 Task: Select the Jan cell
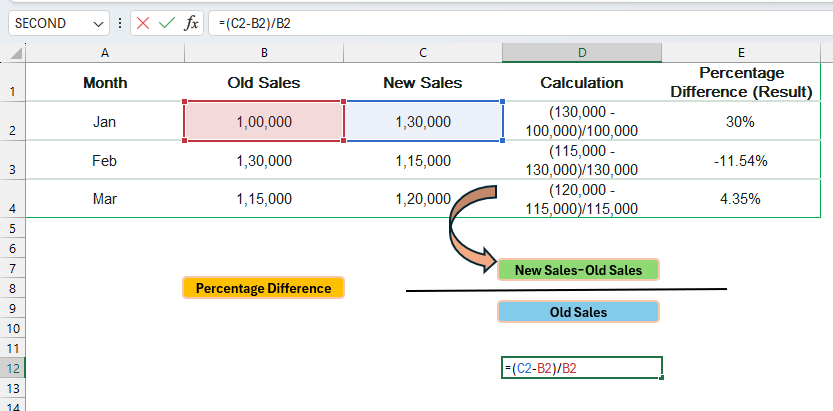click(105, 122)
